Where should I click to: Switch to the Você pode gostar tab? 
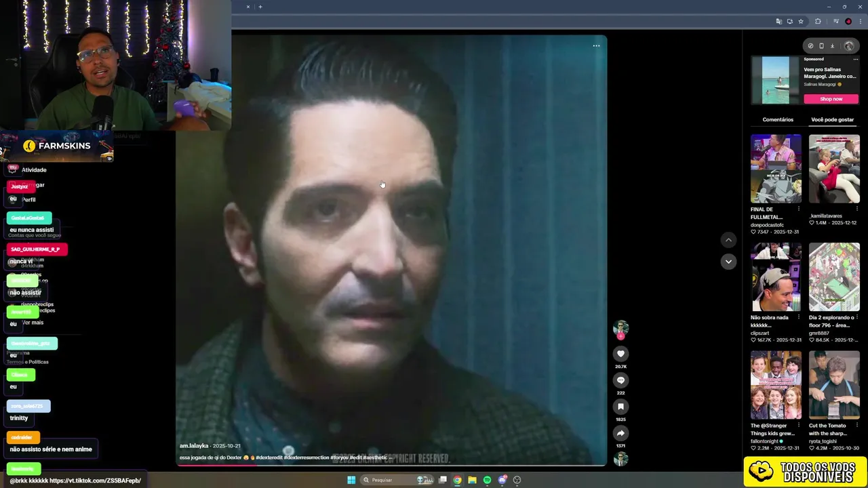coord(832,119)
